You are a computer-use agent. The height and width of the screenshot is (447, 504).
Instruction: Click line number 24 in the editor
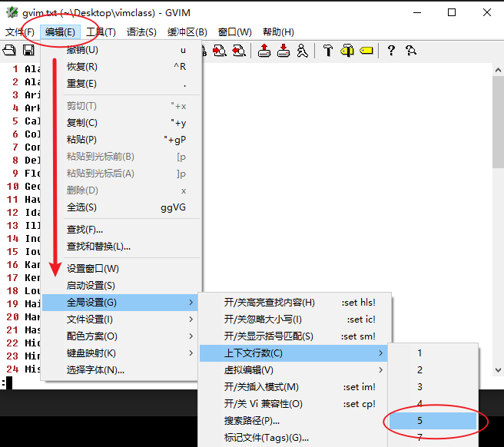click(x=12, y=369)
